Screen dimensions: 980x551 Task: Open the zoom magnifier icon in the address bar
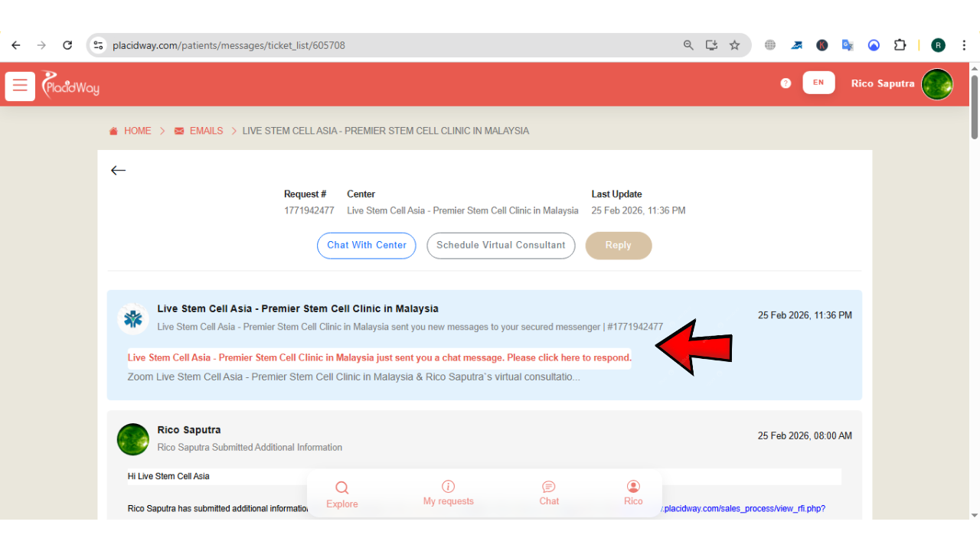[688, 45]
